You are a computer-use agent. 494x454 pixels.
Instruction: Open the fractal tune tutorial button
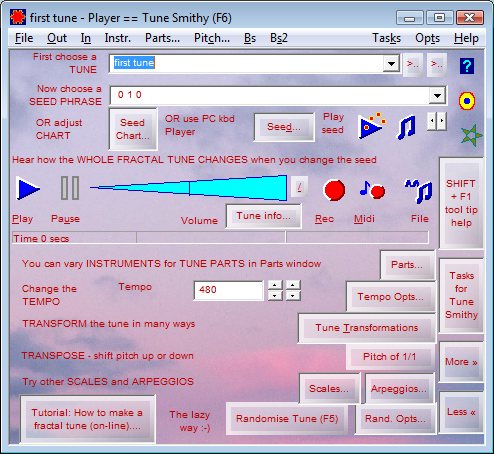[87, 419]
